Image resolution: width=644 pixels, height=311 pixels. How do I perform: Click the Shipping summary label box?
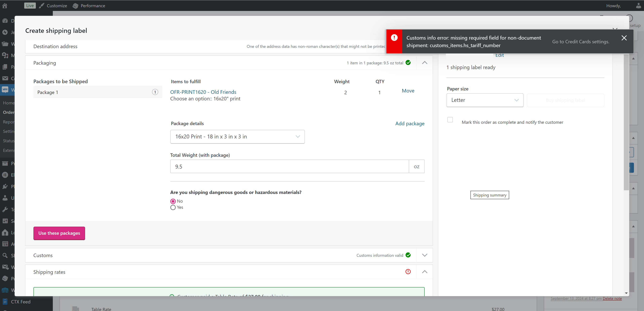point(489,195)
